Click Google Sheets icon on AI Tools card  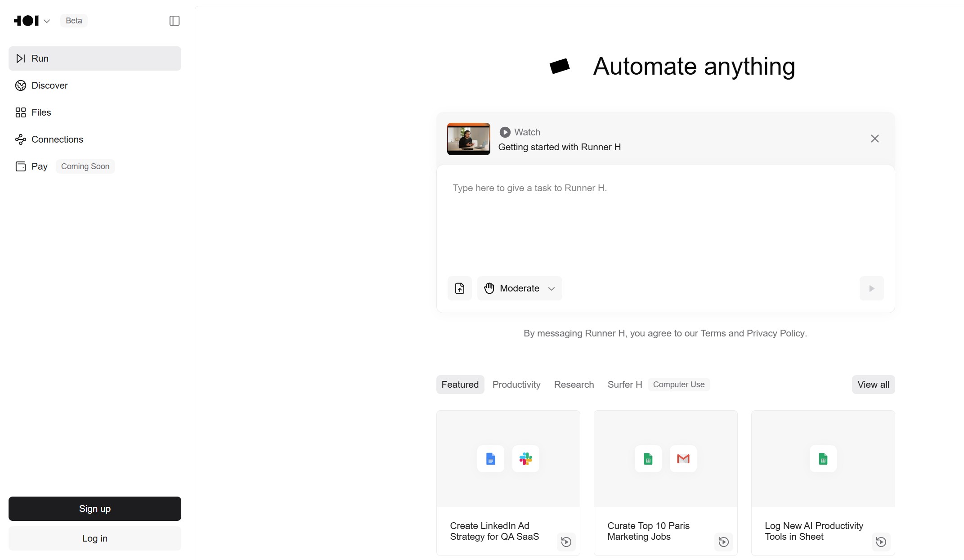(x=823, y=459)
